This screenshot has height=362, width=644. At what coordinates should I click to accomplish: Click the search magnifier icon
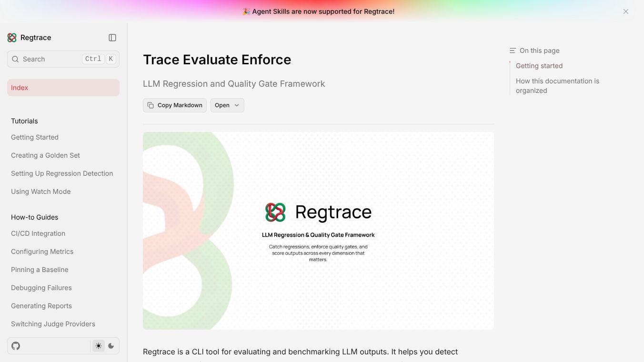pos(15,59)
